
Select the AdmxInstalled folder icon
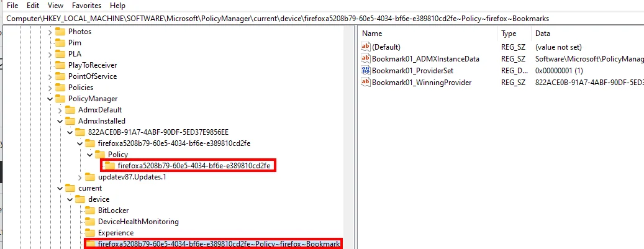(x=70, y=121)
